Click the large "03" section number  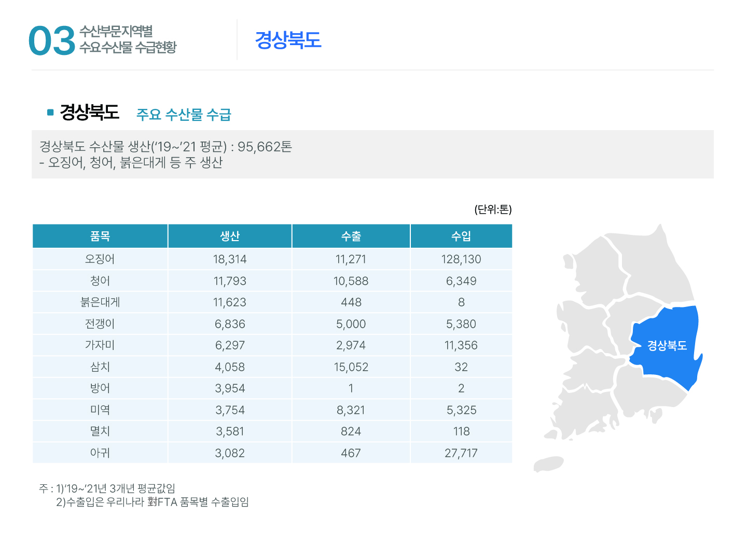52,41
